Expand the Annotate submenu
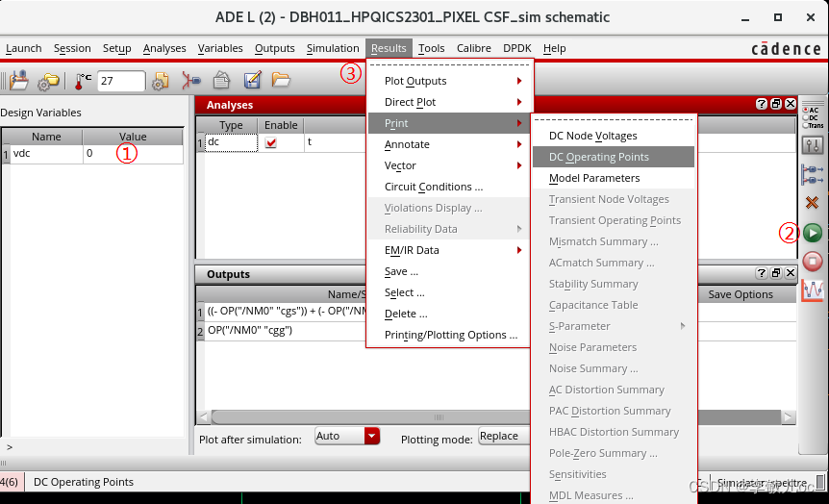829x504 pixels. click(x=449, y=144)
